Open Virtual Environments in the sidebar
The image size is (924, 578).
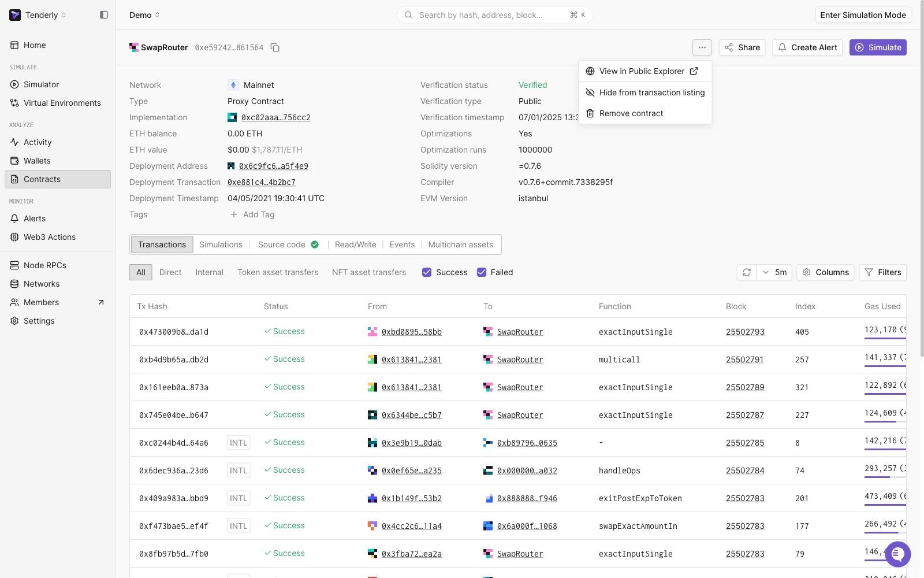click(x=58, y=103)
